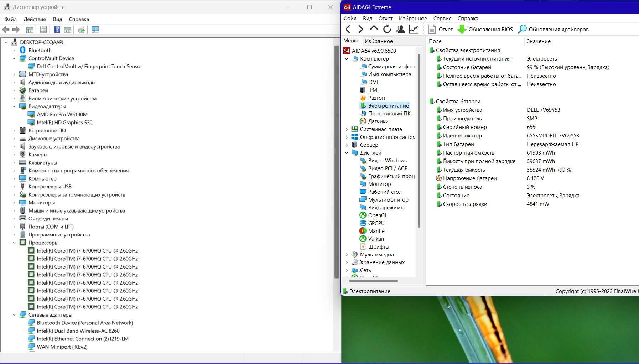Click Device Manager update driver printer-like icon
The width and height of the screenshot is (639, 364).
point(82,30)
